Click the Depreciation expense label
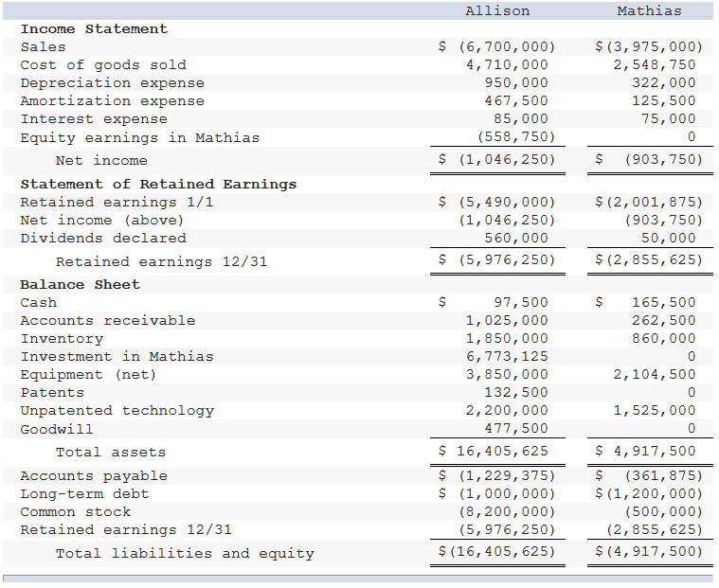This screenshot has width=719, height=588. 113,83
